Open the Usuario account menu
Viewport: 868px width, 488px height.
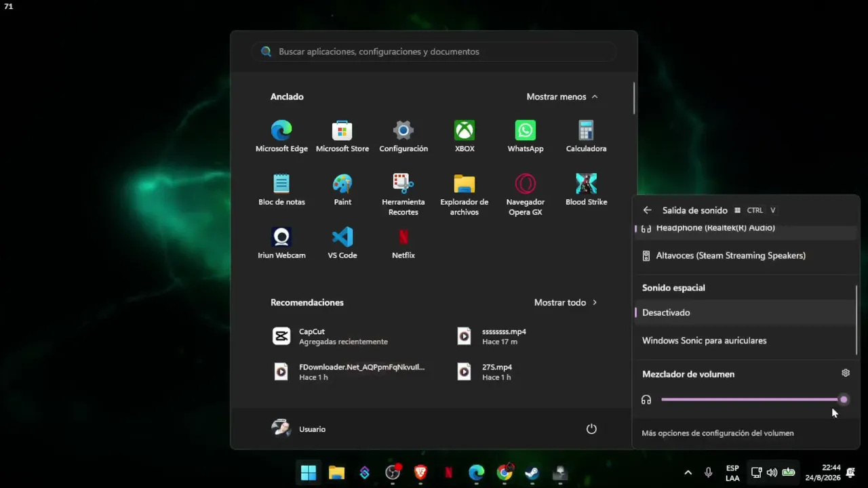(299, 429)
